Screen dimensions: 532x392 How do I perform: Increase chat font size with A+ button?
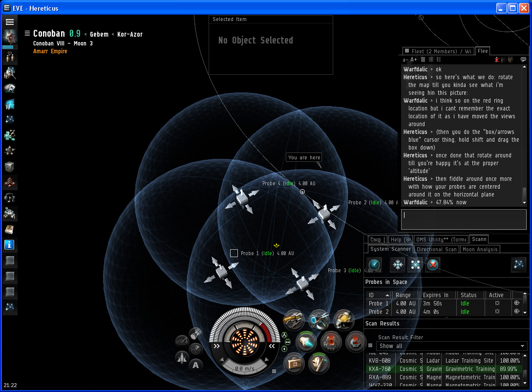click(x=414, y=60)
